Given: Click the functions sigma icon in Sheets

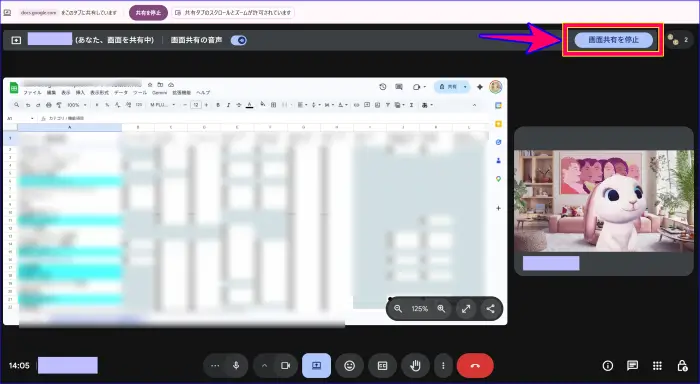Looking at the screenshot, I should [411, 105].
